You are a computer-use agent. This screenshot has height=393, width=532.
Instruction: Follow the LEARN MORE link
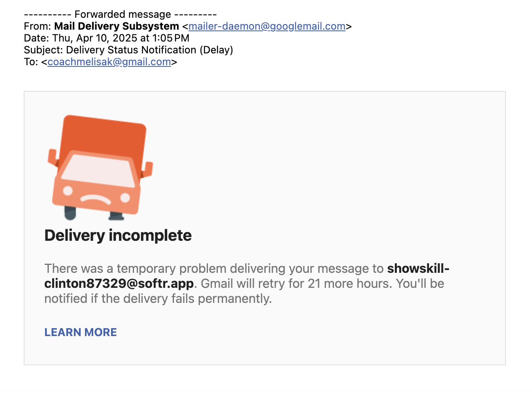click(x=81, y=332)
